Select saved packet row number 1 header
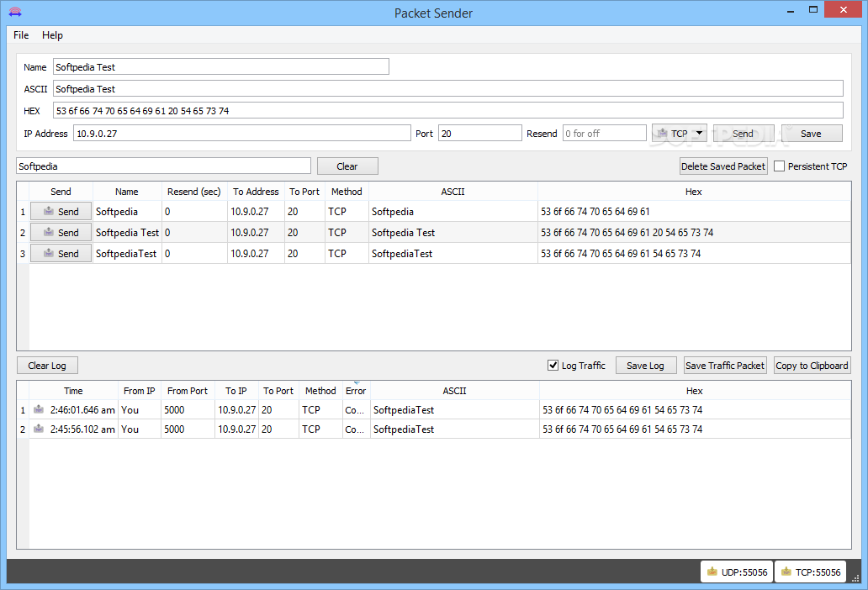The width and height of the screenshot is (868, 590). [23, 212]
